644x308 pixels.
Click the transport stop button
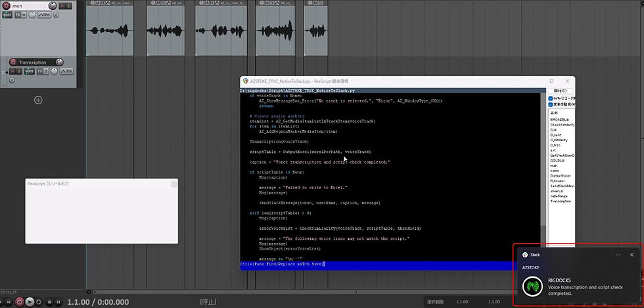point(49,302)
